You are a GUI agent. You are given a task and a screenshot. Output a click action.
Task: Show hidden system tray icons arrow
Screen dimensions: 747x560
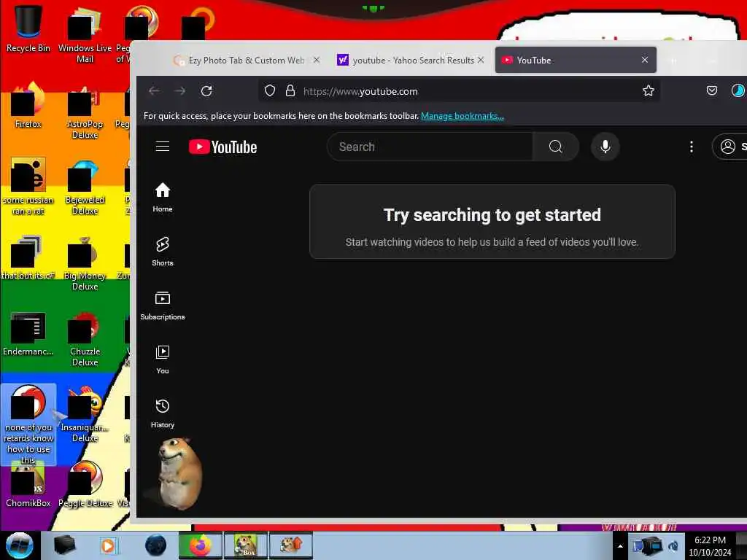pos(620,546)
